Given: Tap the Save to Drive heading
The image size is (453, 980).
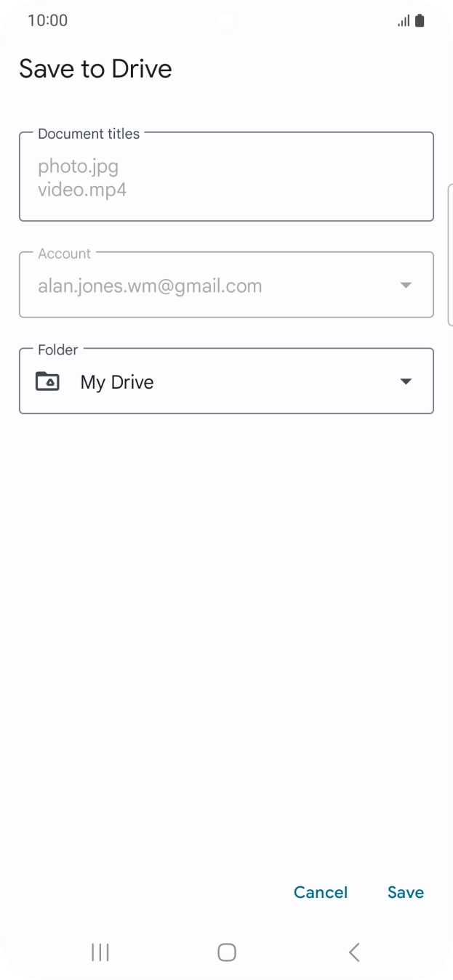Looking at the screenshot, I should point(95,69).
